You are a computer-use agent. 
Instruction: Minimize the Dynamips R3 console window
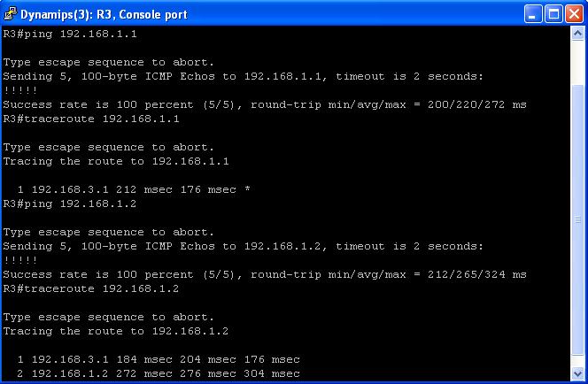point(533,14)
